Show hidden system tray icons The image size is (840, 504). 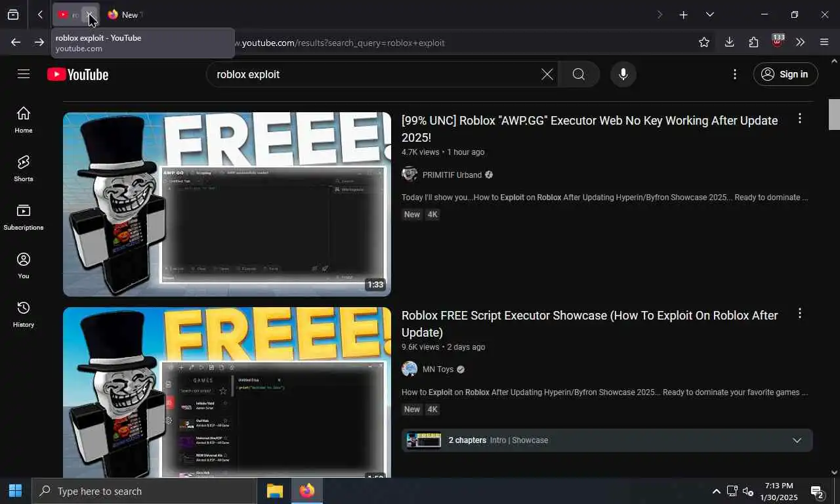click(x=716, y=492)
